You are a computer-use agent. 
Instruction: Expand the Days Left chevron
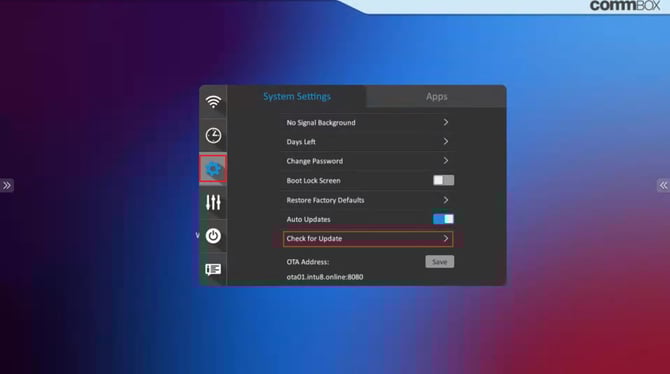pos(446,141)
